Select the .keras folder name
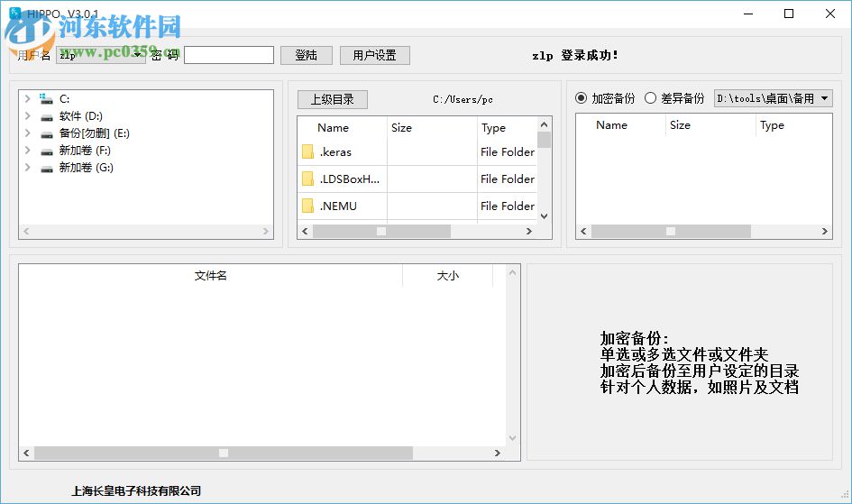 pos(335,152)
